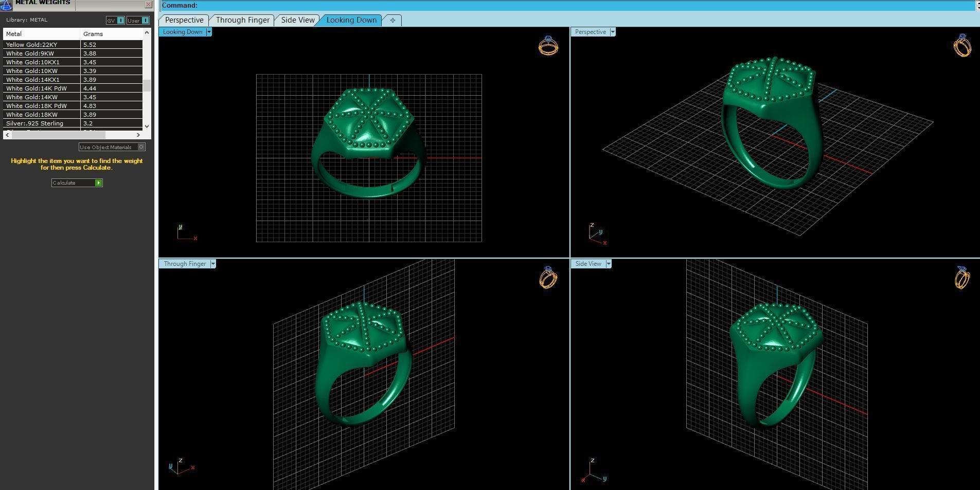This screenshot has height=490, width=980.
Task: Click the horizontal scroll right arrow
Action: [x=138, y=135]
